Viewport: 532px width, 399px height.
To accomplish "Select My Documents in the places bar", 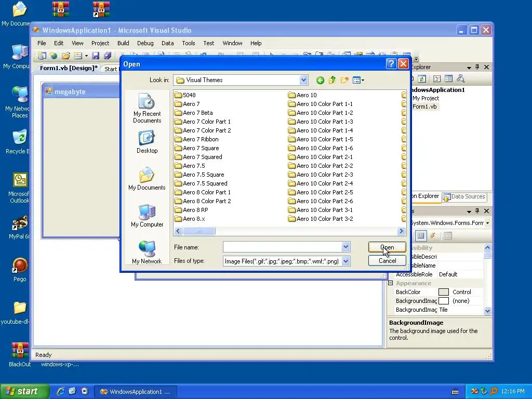I will [147, 179].
